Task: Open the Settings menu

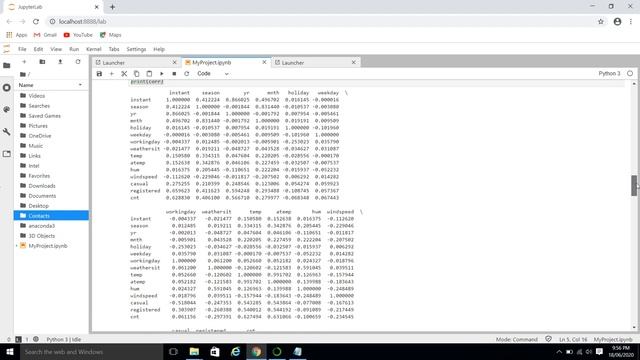Action: pyautogui.click(x=136, y=49)
